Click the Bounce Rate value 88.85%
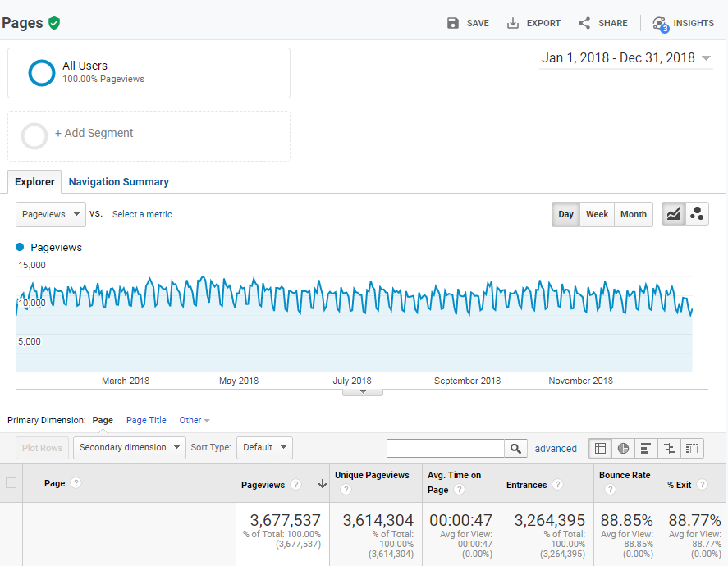 coord(627,520)
